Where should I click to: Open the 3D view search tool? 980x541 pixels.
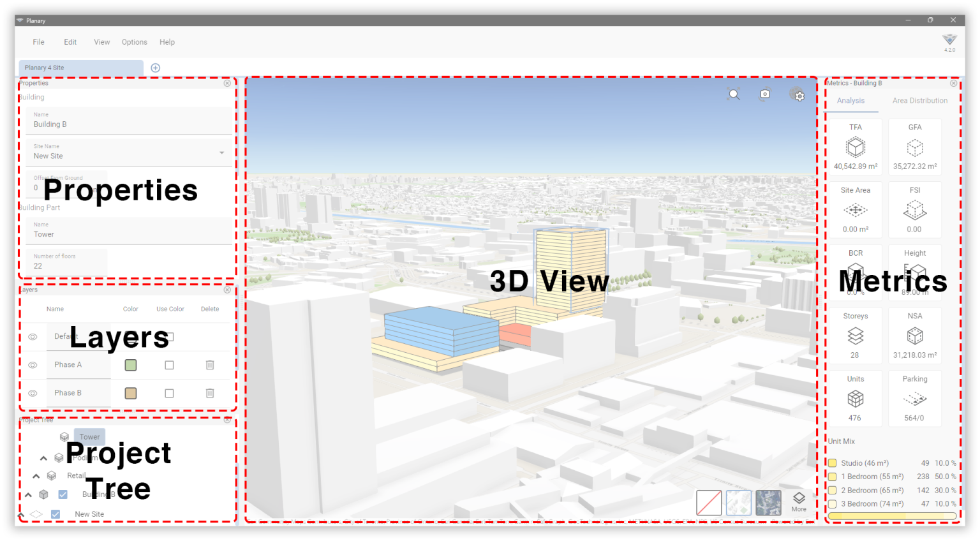[734, 94]
